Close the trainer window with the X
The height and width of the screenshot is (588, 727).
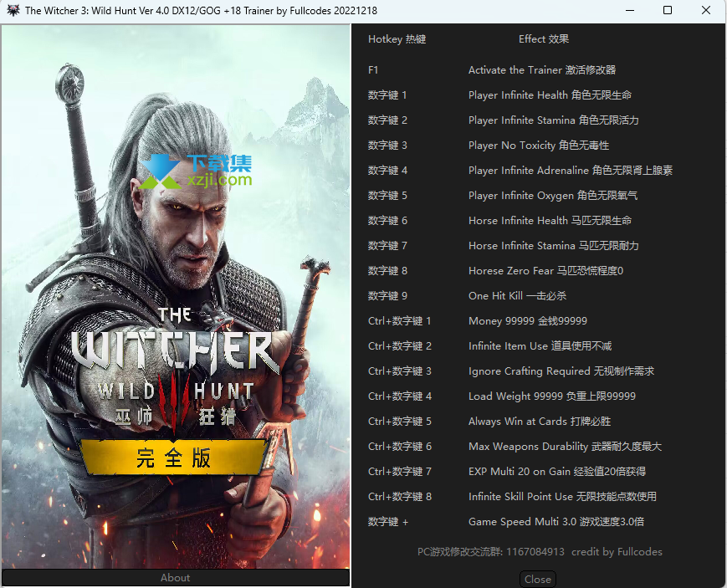tap(706, 10)
